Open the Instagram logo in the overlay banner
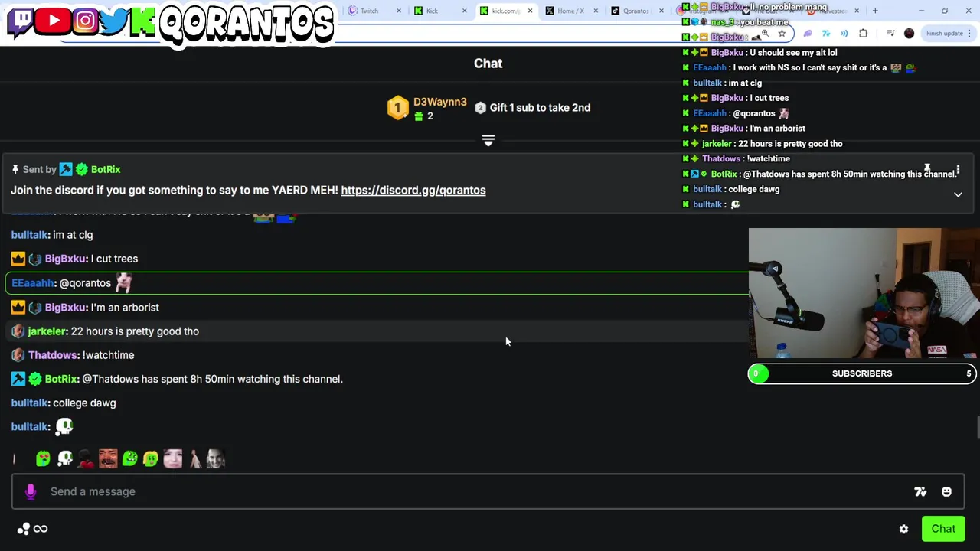 86,21
